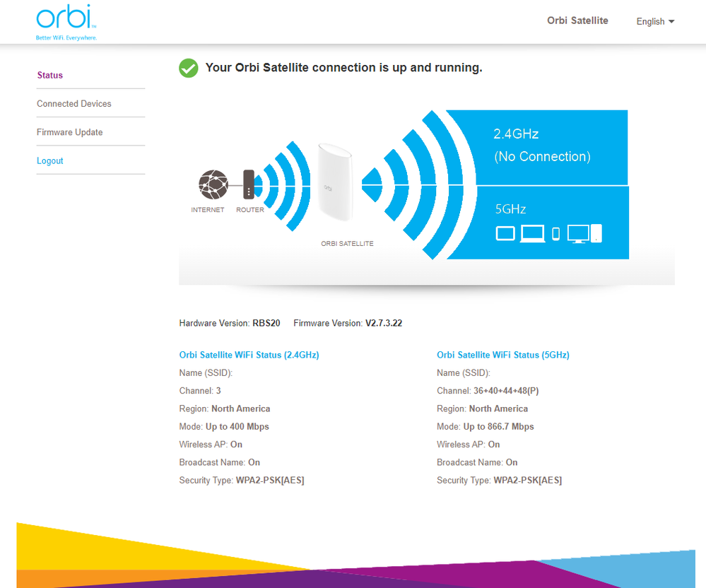This screenshot has height=588, width=706.
Task: Click the 2.4GHz Region North America text
Action: coord(225,408)
